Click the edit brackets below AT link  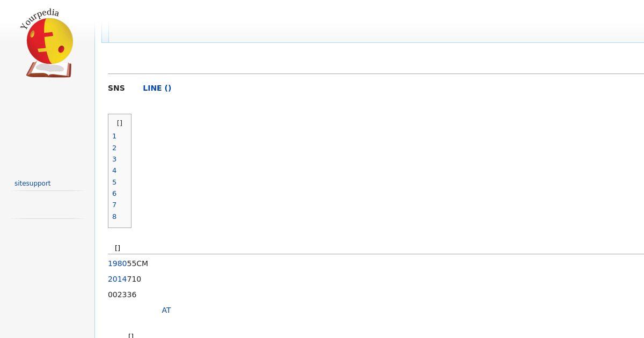131,335
